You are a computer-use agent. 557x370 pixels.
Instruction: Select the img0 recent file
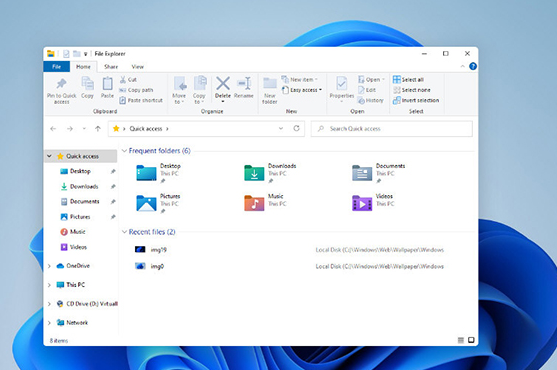pos(290,266)
